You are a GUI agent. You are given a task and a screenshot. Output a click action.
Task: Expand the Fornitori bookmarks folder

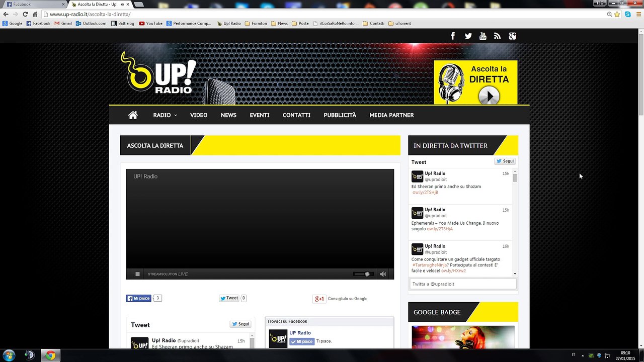[x=256, y=24]
